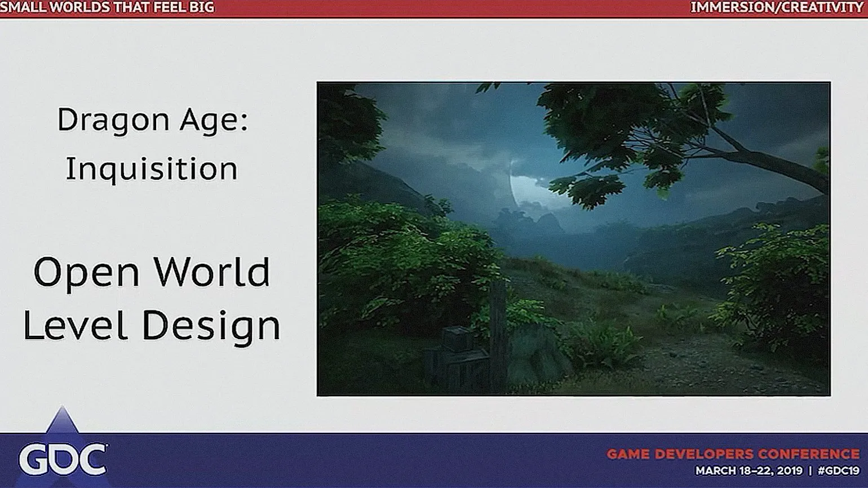Click the "Open World" heading line
The image size is (868, 488).
point(152,272)
